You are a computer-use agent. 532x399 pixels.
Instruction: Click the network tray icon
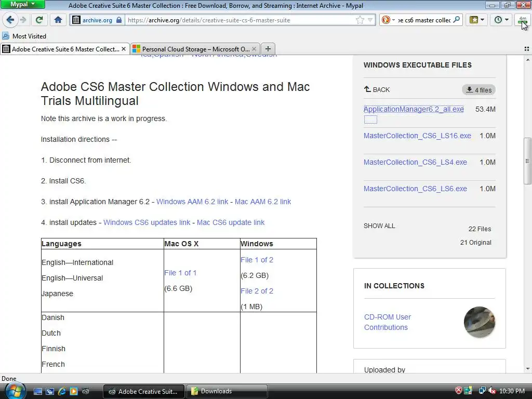coord(482,391)
